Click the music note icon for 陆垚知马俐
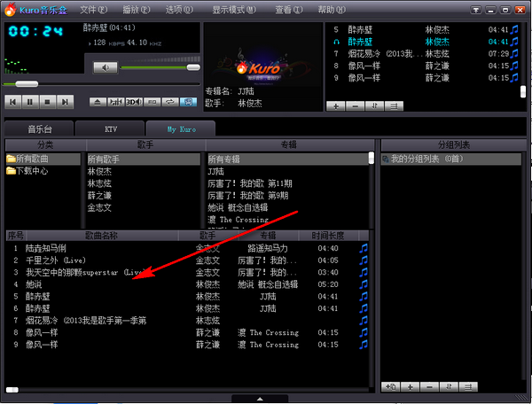Screen dimensions: 532x404 364,248
